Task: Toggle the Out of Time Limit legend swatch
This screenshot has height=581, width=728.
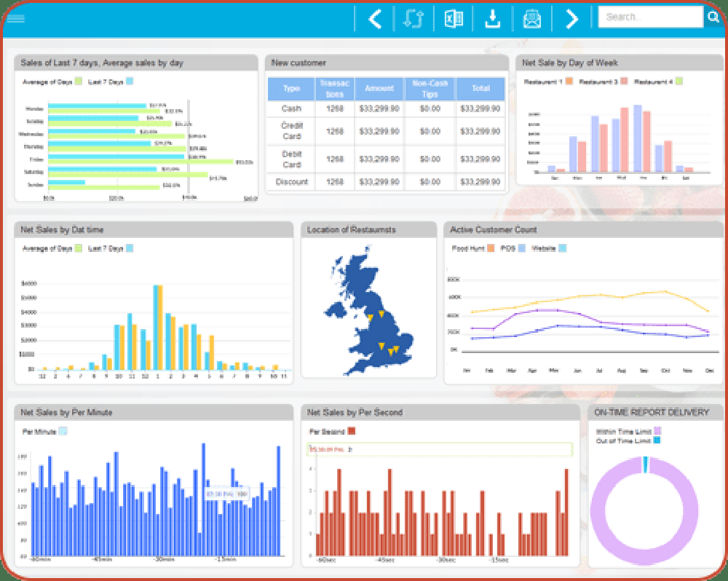Action: (x=657, y=440)
